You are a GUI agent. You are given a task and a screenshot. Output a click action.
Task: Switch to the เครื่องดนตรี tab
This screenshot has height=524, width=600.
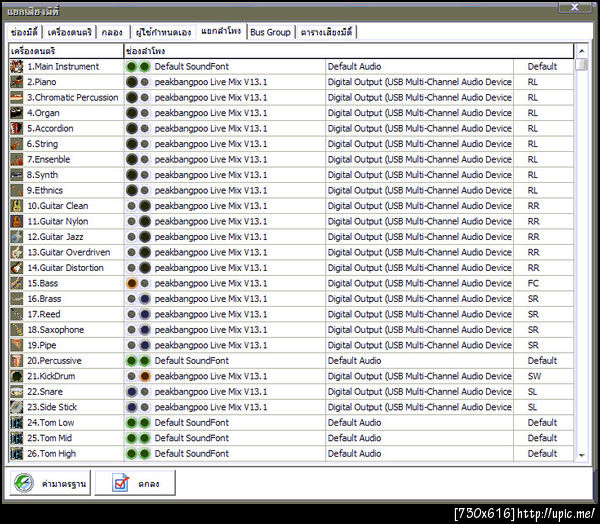pyautogui.click(x=69, y=32)
